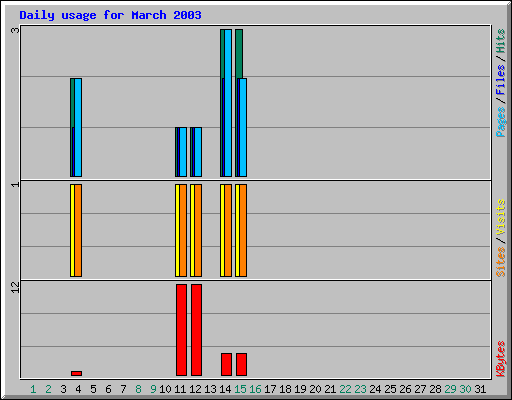This screenshot has width=512, height=400.
Task: Click the day 4 light-blue pages bar
Action: click(x=78, y=127)
